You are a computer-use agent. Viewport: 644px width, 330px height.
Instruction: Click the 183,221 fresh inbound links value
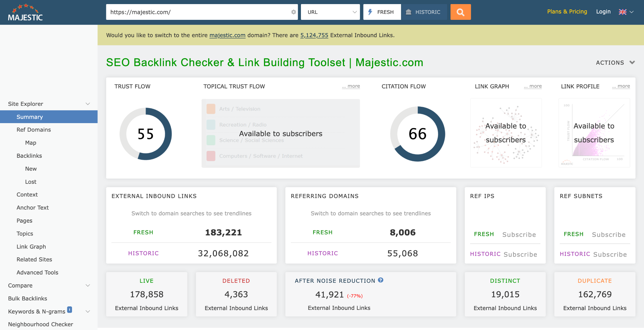click(223, 232)
